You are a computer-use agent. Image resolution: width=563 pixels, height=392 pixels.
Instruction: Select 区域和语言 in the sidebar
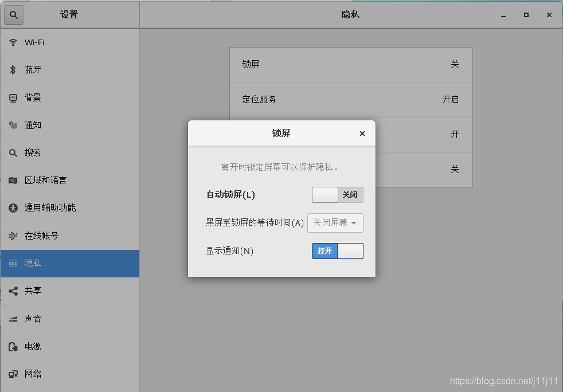point(70,180)
